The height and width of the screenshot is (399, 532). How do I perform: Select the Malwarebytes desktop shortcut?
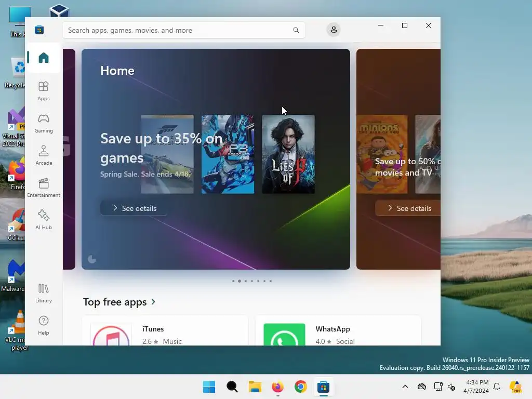pos(14,275)
